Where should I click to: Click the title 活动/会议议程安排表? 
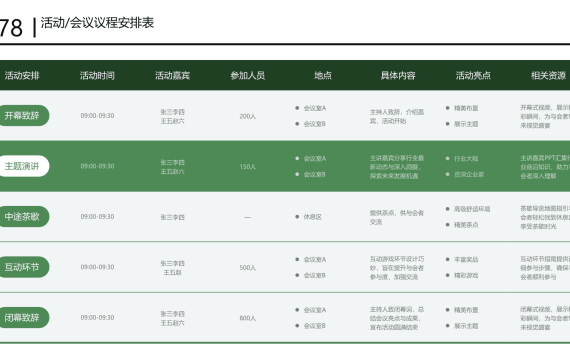pos(97,23)
